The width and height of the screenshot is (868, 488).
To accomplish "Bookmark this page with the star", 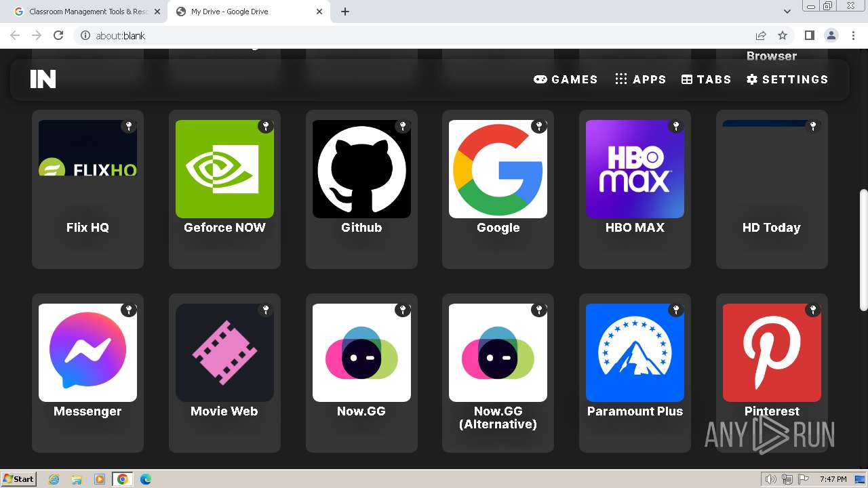I will click(783, 35).
